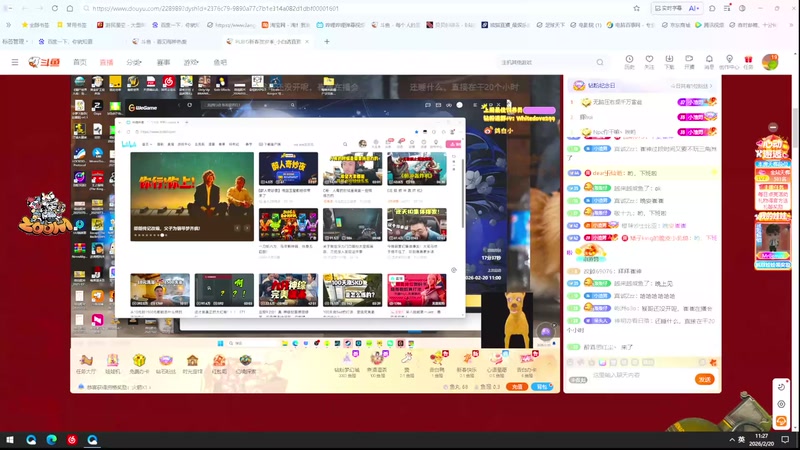Open the 红包雨 icon below the player

point(219,364)
